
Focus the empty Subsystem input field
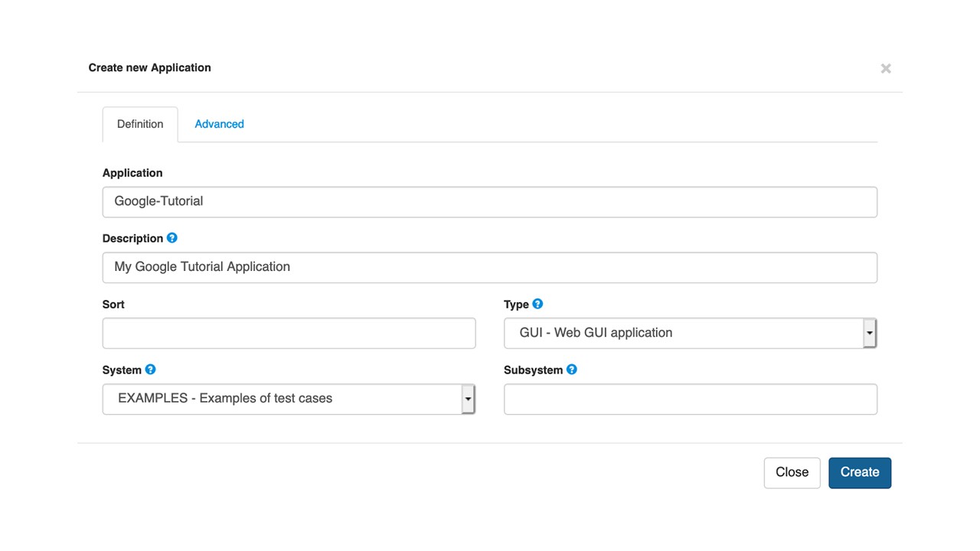pos(690,399)
